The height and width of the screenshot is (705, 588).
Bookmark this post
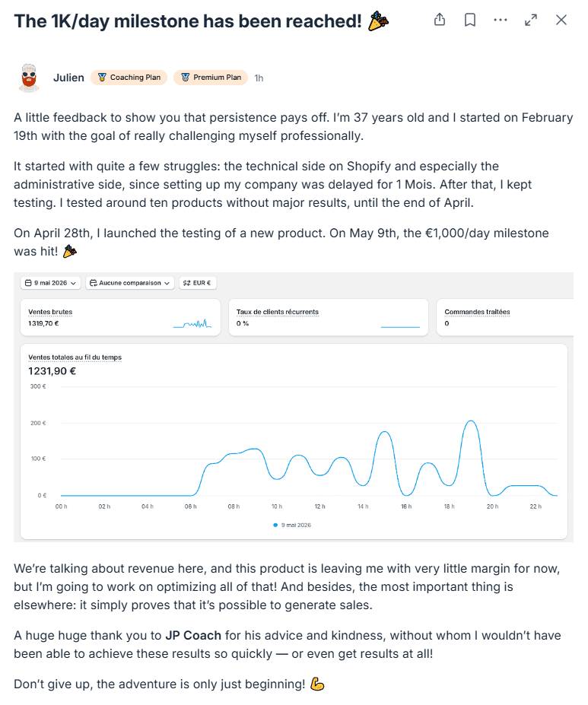tap(470, 20)
